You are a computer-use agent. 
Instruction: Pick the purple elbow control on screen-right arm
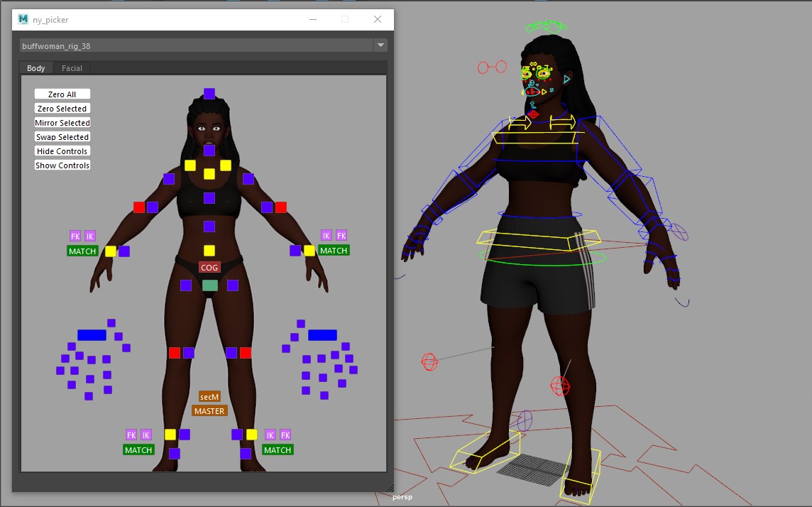[x=267, y=207]
